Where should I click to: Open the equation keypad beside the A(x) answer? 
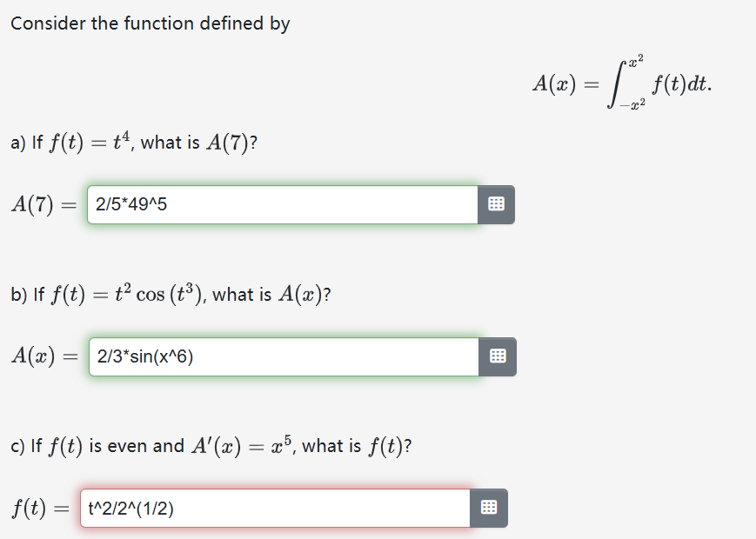click(496, 356)
